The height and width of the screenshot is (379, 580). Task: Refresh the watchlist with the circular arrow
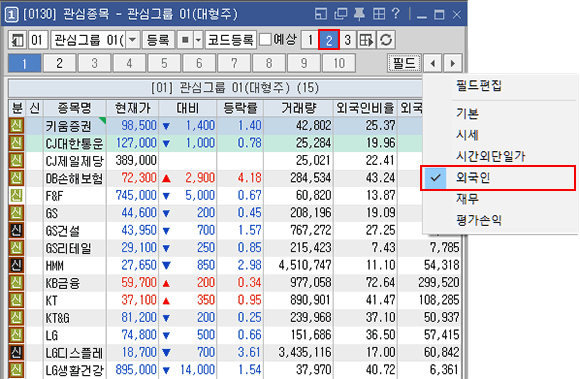coord(386,40)
